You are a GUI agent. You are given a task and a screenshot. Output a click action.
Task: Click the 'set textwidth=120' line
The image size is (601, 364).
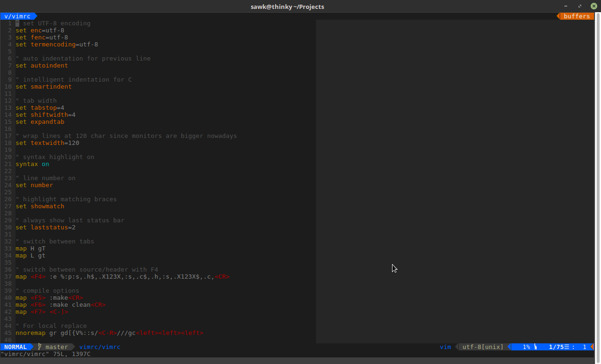(x=47, y=143)
